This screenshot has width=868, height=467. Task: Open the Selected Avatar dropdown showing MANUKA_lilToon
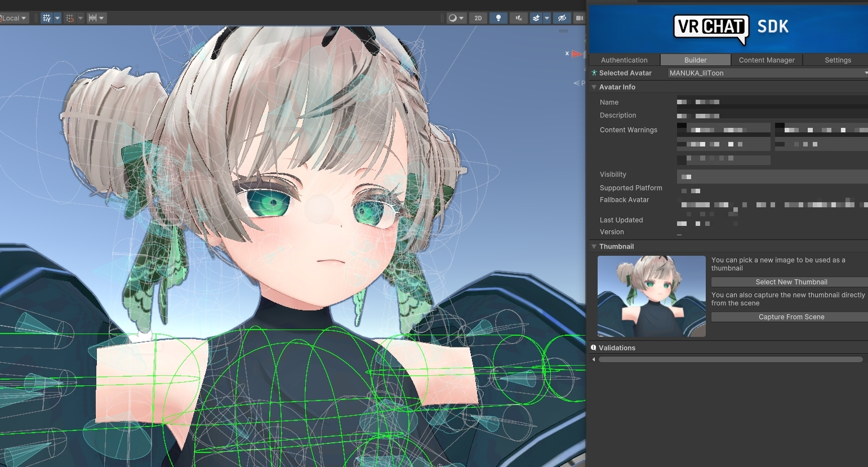766,73
